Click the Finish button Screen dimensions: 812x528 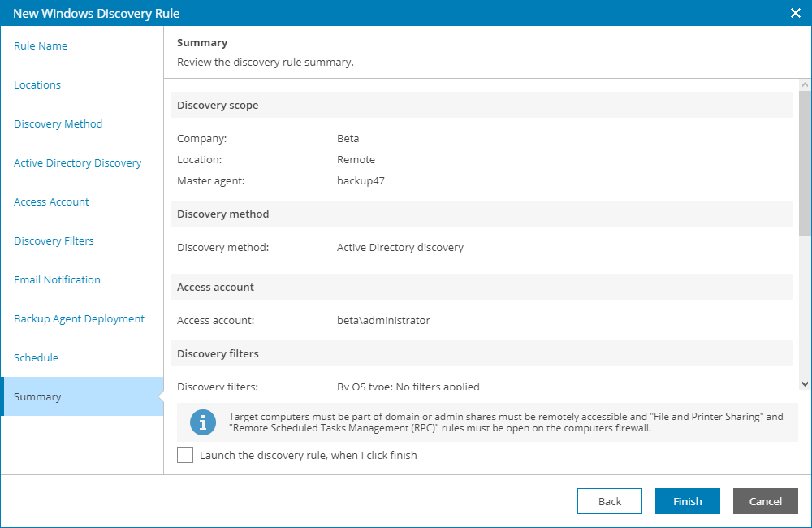click(x=687, y=501)
